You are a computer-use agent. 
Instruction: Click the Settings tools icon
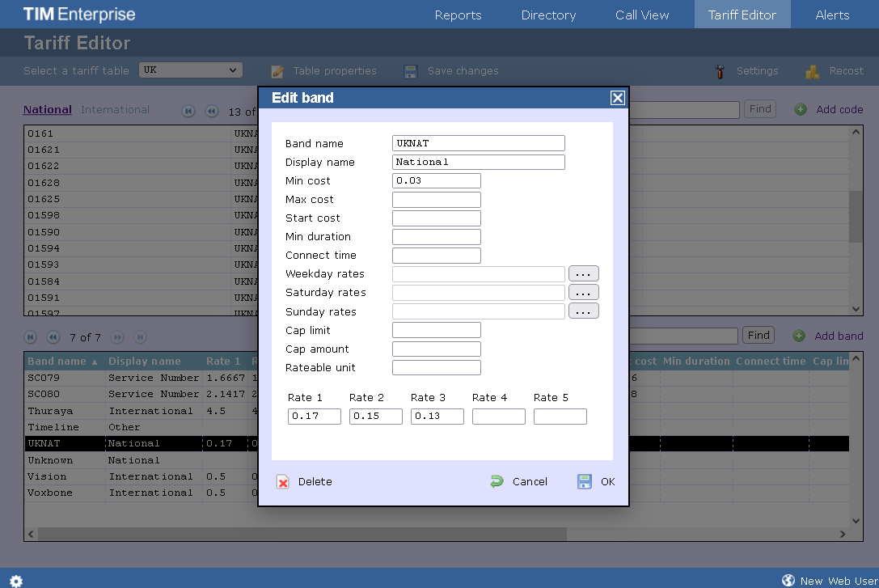pyautogui.click(x=720, y=71)
